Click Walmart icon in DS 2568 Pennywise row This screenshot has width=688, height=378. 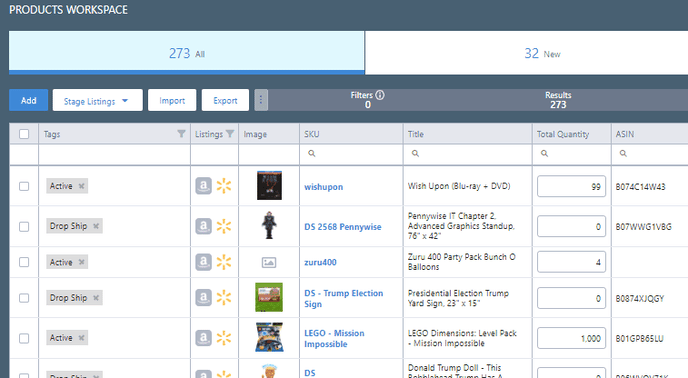coord(224,226)
